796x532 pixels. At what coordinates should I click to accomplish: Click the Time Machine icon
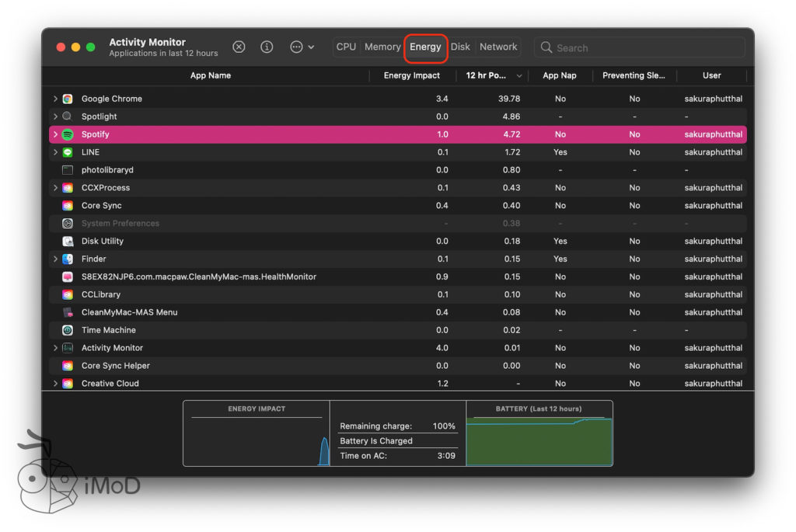click(x=68, y=330)
